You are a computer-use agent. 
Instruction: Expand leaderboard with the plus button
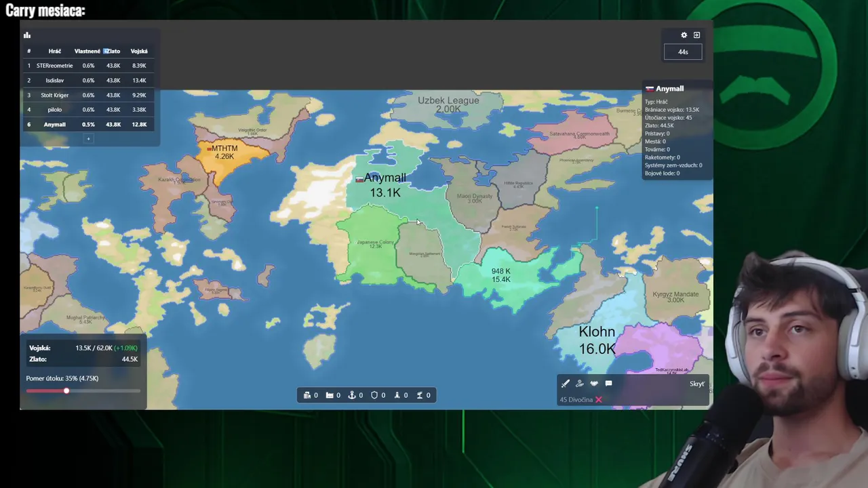coord(88,139)
